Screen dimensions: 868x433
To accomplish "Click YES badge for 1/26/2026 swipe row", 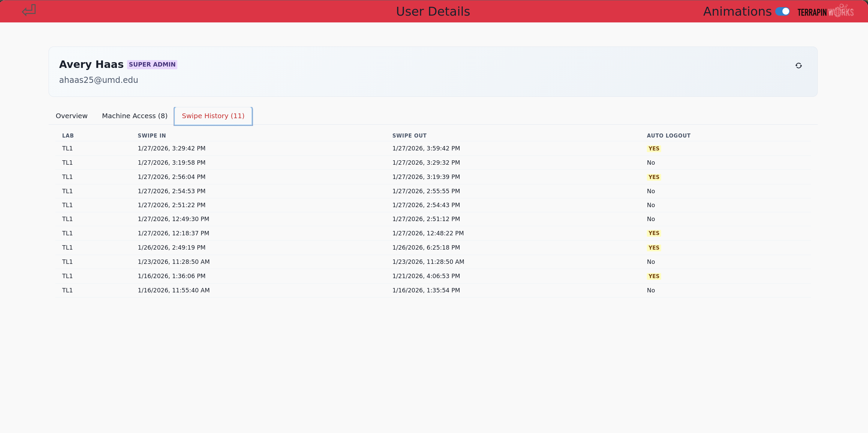I will pyautogui.click(x=653, y=248).
